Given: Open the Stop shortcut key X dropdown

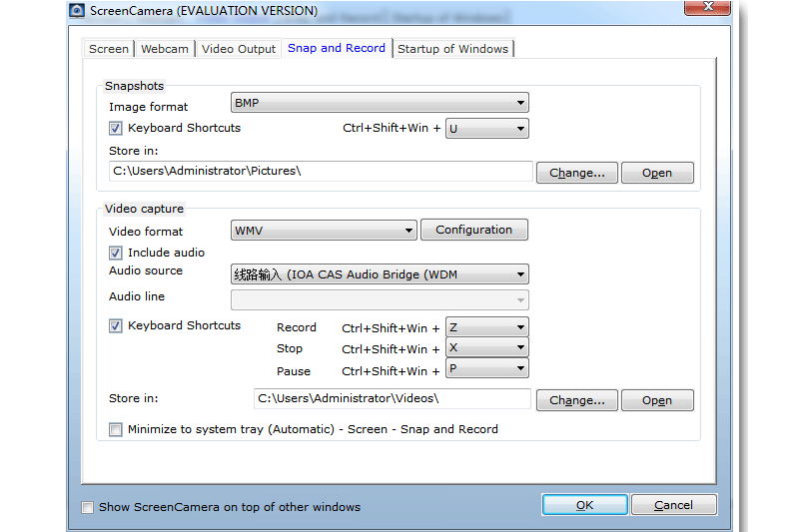Looking at the screenshot, I should [x=487, y=347].
